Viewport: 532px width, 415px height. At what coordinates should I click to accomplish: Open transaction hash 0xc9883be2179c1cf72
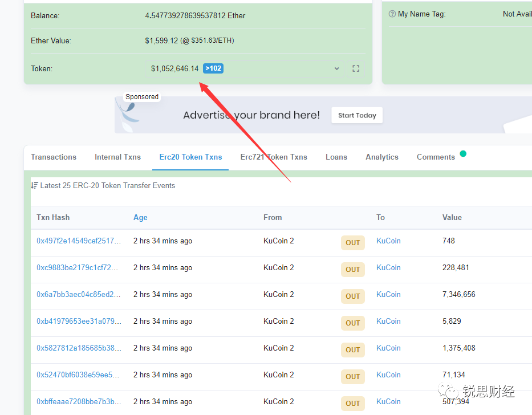click(79, 268)
